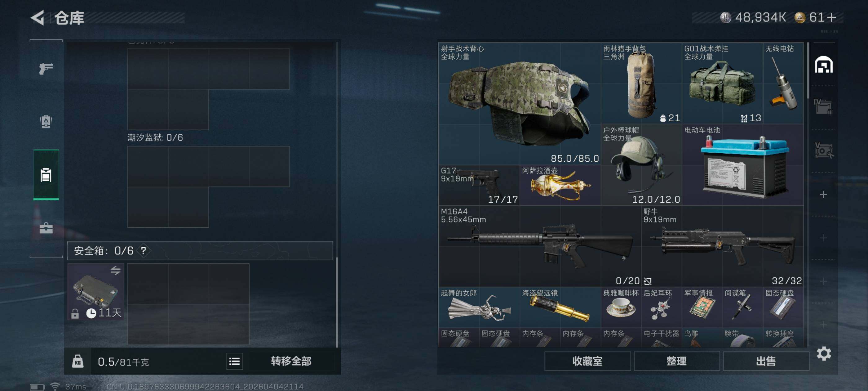This screenshot has height=391, width=868.
Task: Go back using the arrow beside 仓库
Action: (x=38, y=18)
